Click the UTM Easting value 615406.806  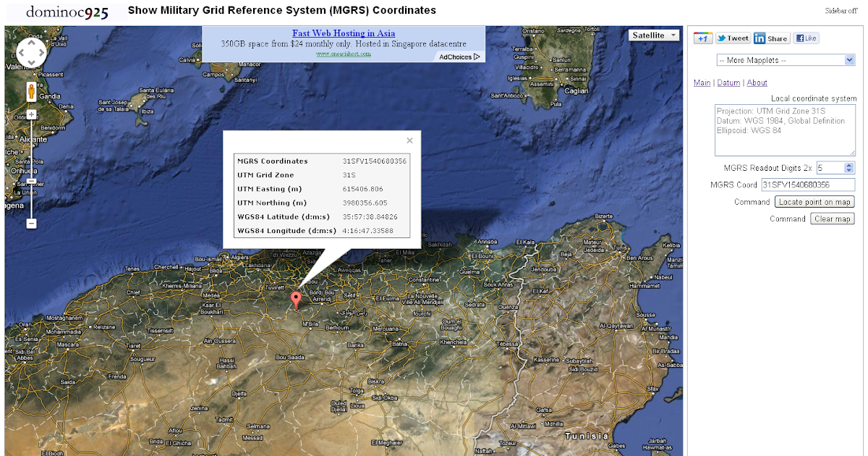(363, 189)
